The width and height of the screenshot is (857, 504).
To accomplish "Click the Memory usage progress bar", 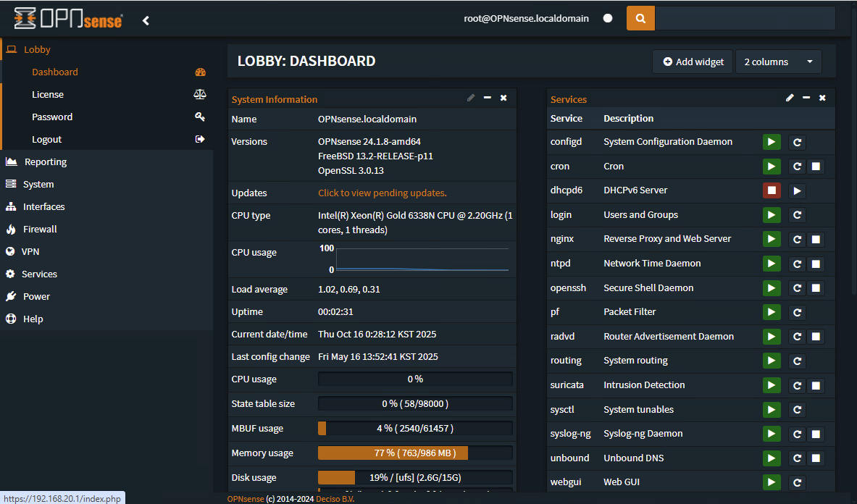I will point(415,453).
